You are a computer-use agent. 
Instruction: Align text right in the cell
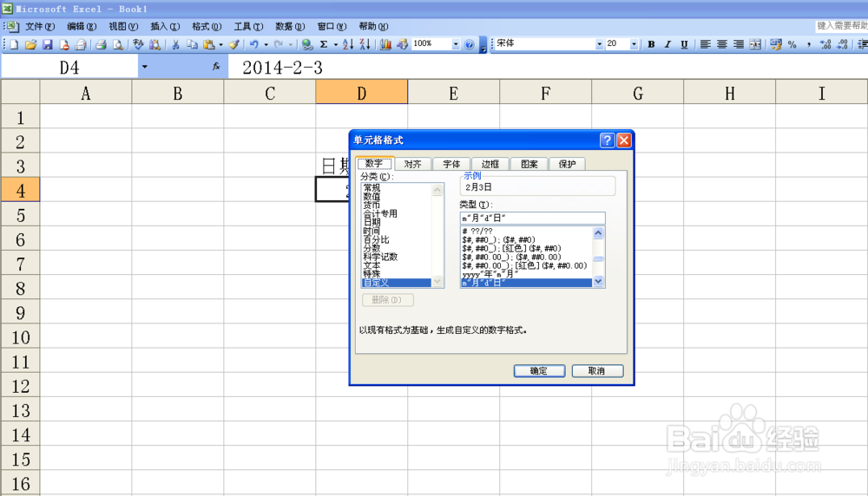tap(739, 45)
